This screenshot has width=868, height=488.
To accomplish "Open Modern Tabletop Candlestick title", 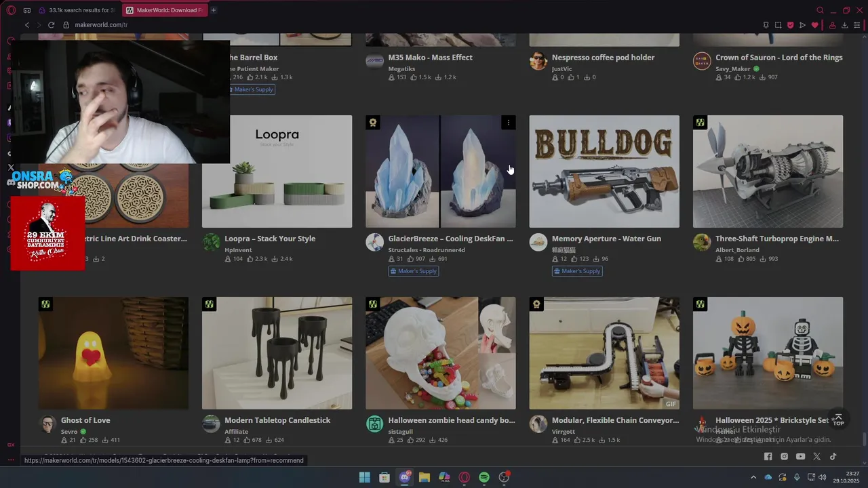I will point(277,420).
